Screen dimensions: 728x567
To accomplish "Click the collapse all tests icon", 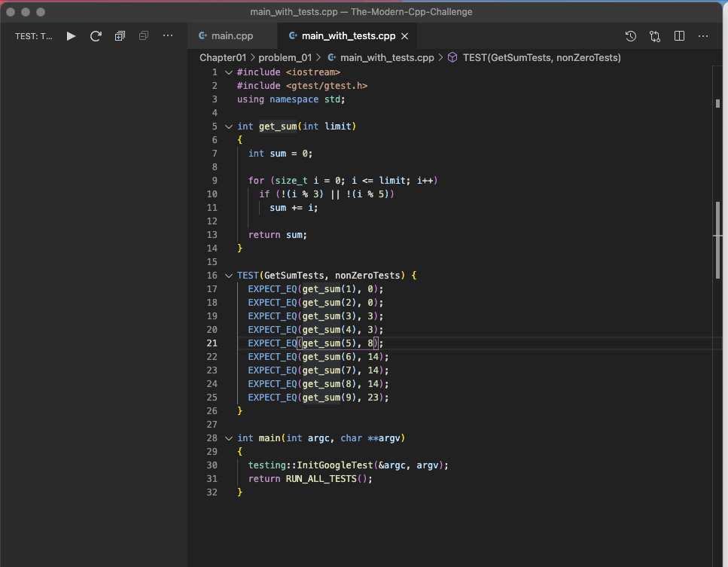I will click(144, 35).
